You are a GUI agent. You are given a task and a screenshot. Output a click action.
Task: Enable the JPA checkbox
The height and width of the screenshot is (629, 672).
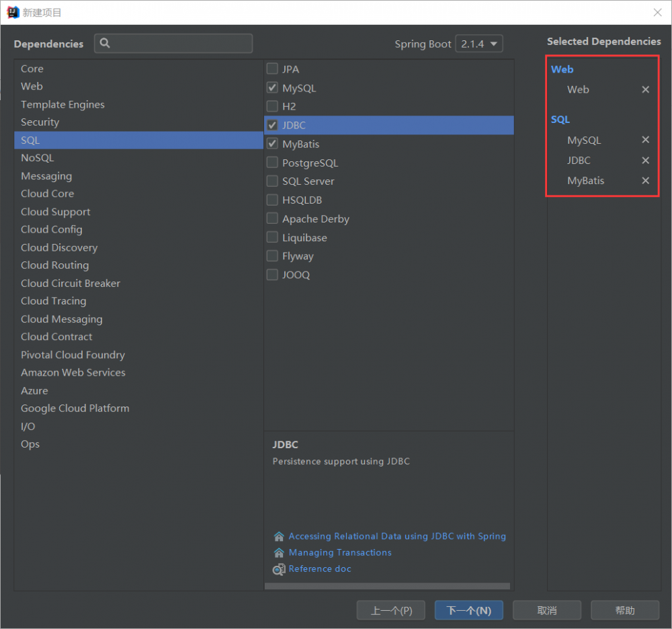coord(272,69)
